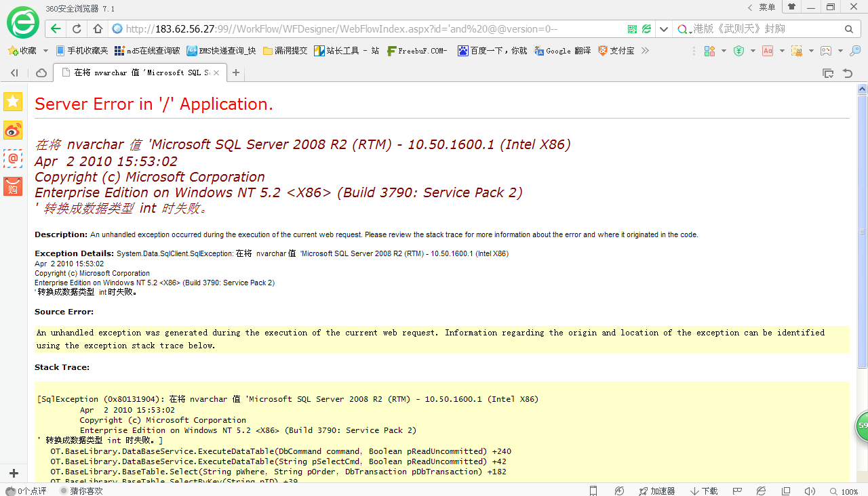This screenshot has height=496, width=868.
Task: Add a sidebar app with plus icon
Action: tap(14, 473)
